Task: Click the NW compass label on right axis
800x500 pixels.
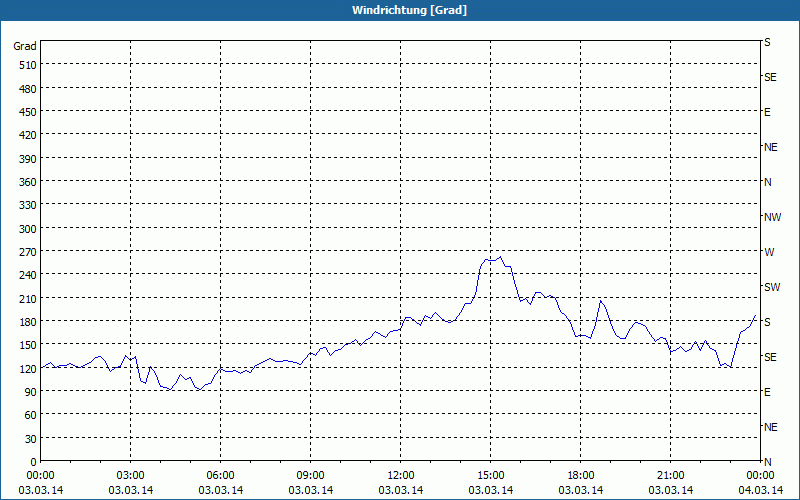Action: [772, 217]
